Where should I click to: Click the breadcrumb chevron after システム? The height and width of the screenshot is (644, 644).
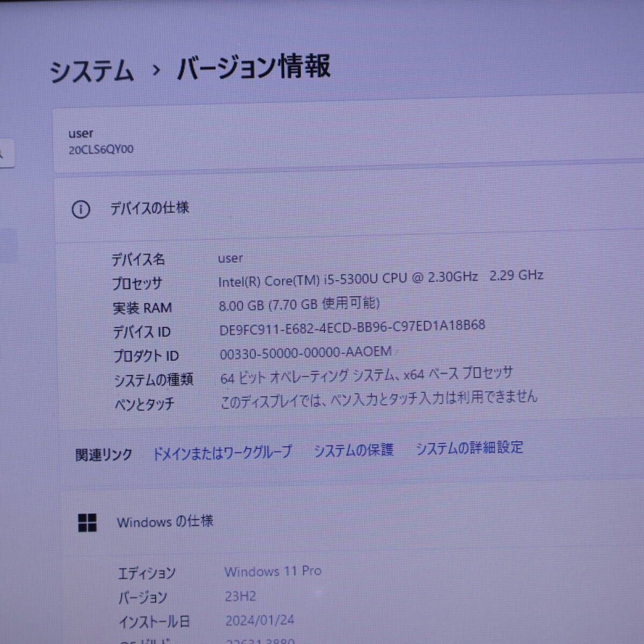(x=156, y=70)
